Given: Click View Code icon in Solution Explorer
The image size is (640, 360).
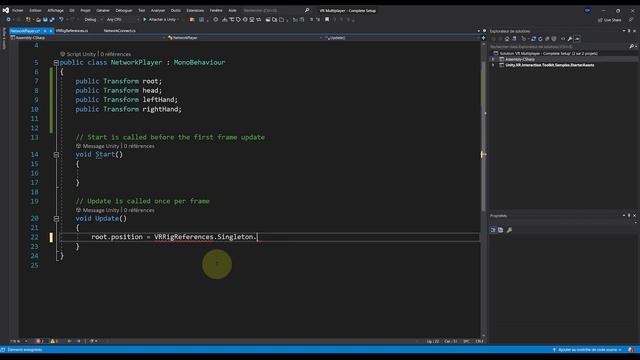Looking at the screenshot, I should coord(563,39).
